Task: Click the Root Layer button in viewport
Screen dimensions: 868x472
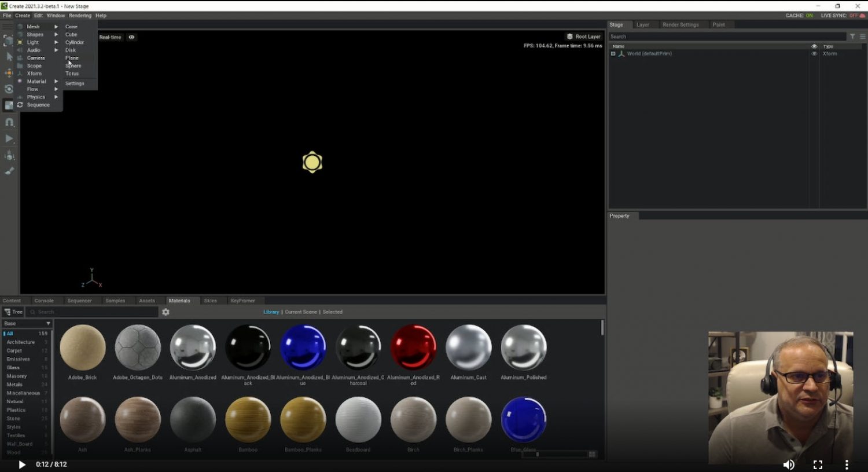Action: point(583,36)
